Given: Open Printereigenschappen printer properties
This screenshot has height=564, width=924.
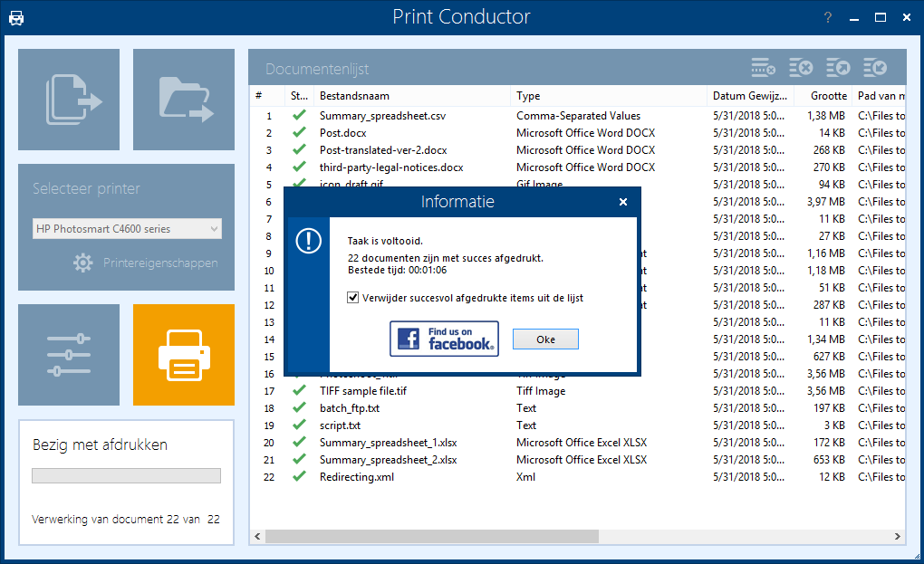Looking at the screenshot, I should pyautogui.click(x=146, y=263).
